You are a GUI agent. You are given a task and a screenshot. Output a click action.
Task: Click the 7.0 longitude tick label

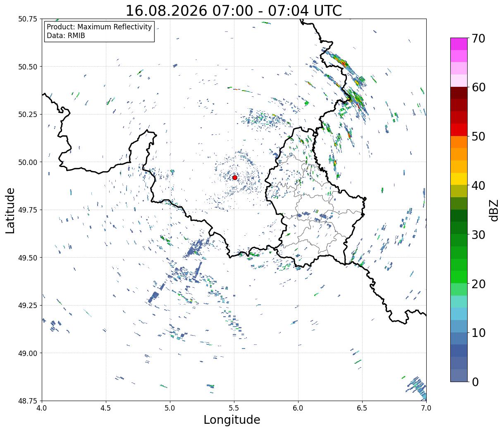tap(426, 408)
